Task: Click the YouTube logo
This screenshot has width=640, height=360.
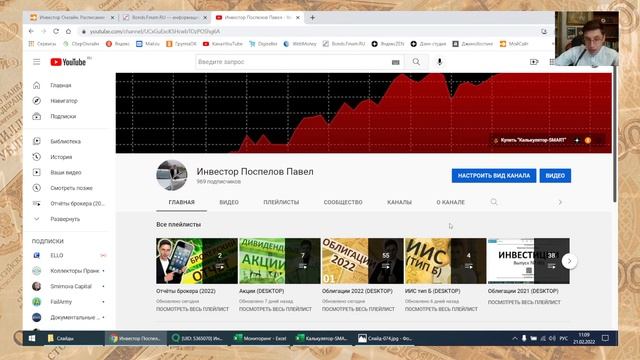Action: (68, 62)
